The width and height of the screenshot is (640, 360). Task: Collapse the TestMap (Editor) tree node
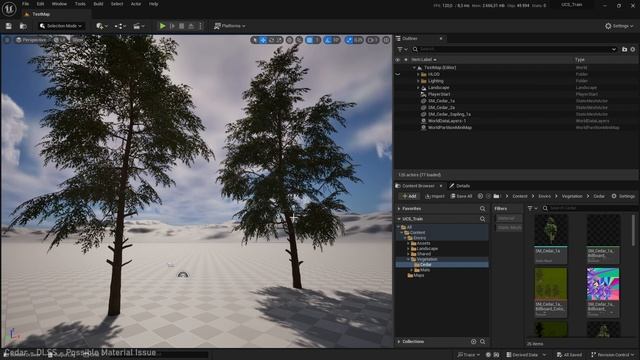click(414, 68)
